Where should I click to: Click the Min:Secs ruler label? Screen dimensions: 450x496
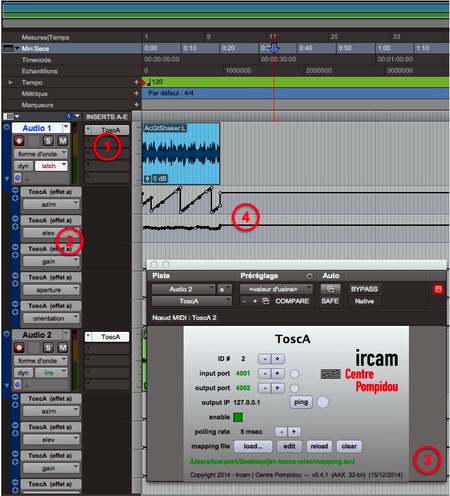coord(35,48)
